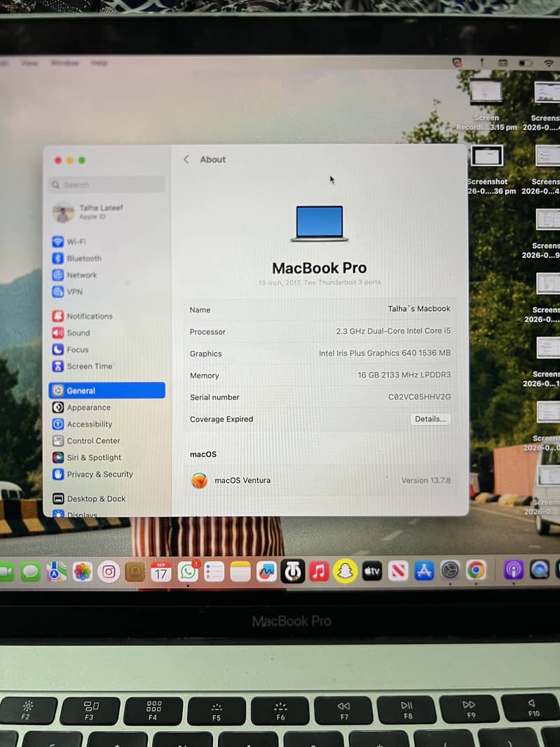Open Contacts from the Dock
560x747 pixels.
coord(135,571)
